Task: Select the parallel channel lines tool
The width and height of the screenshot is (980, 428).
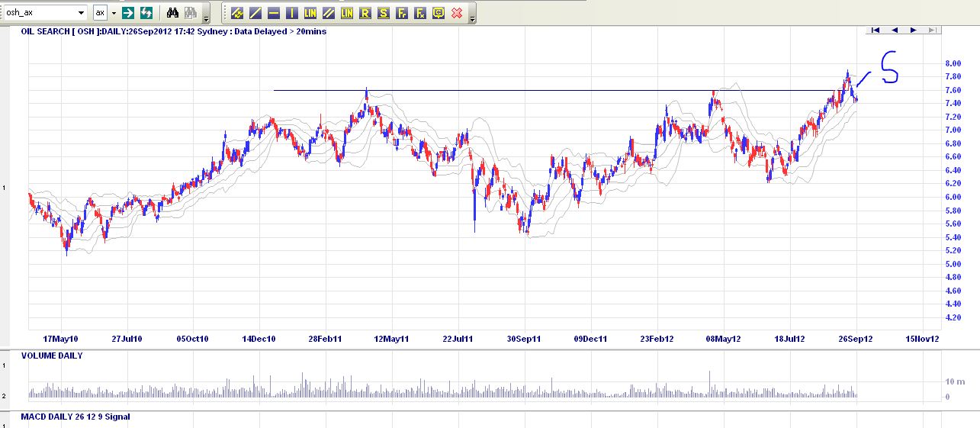Action: click(329, 13)
